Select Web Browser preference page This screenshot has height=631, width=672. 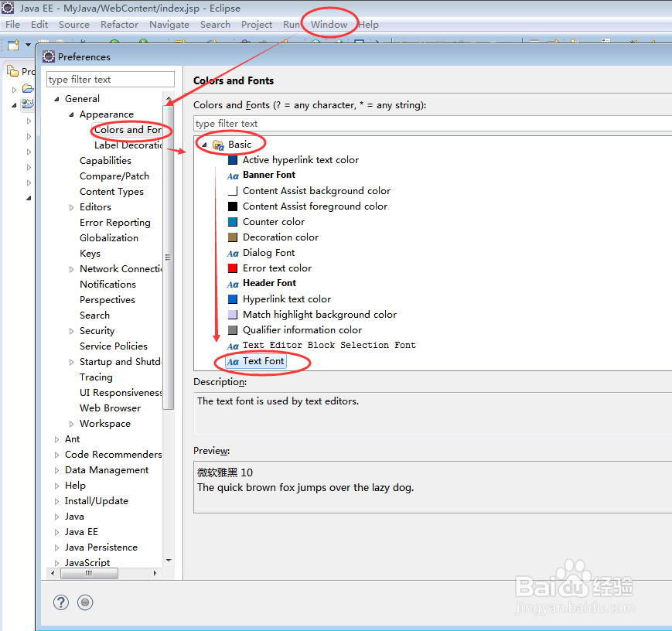110,408
